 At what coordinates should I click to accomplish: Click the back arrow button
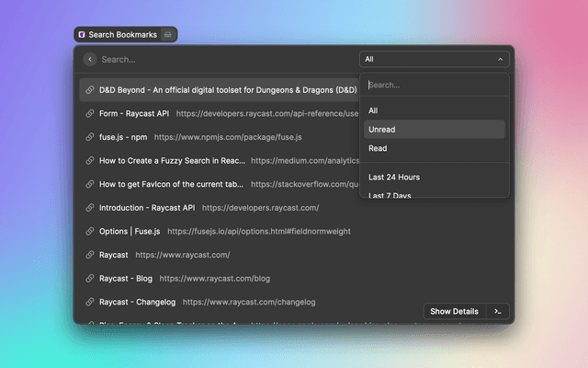pyautogui.click(x=89, y=59)
